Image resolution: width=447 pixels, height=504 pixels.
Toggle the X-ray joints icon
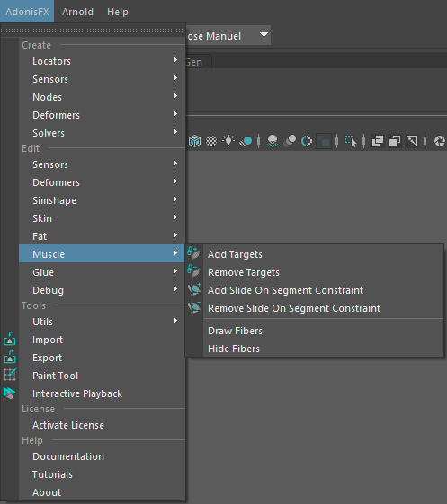pyautogui.click(x=412, y=141)
